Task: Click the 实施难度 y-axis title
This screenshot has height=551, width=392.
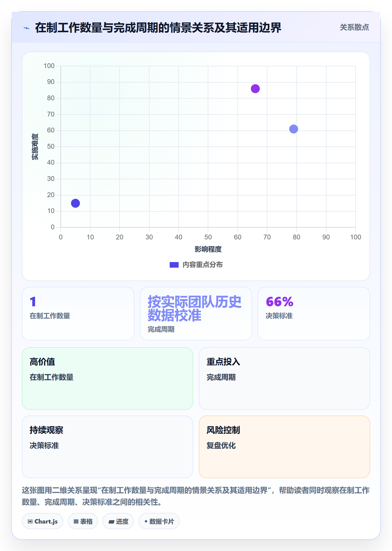Action: click(35, 147)
